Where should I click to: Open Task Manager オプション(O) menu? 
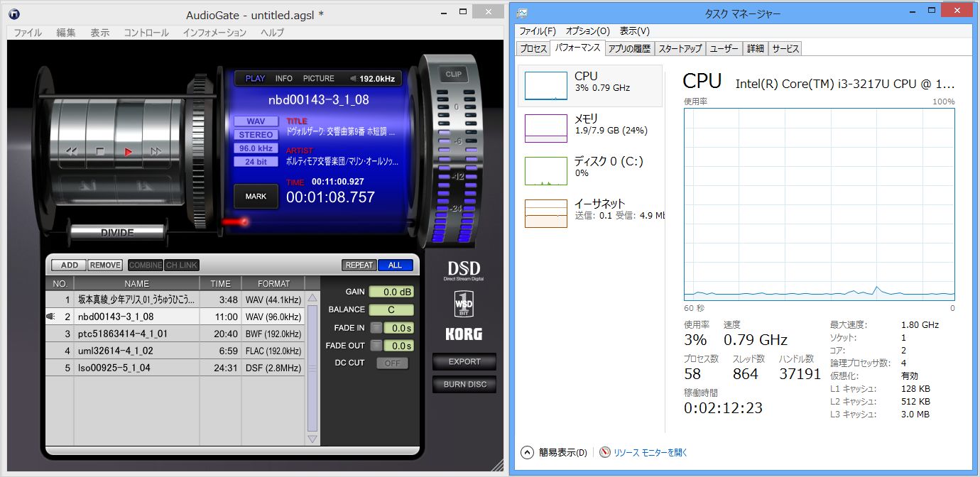click(587, 31)
